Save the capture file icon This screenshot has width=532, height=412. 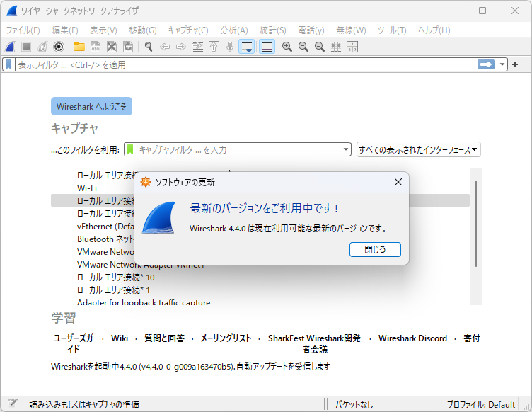tap(96, 47)
